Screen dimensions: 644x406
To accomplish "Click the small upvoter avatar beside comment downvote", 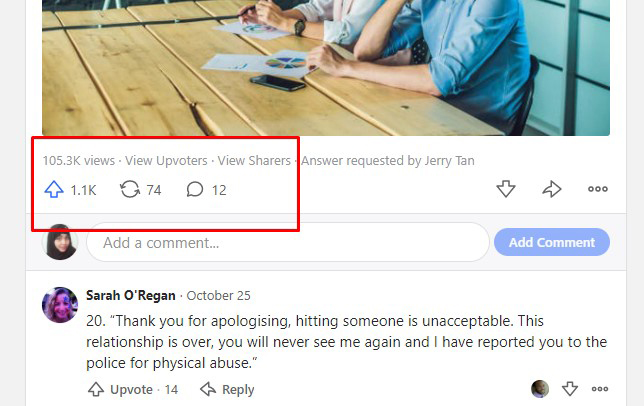I will 540,389.
